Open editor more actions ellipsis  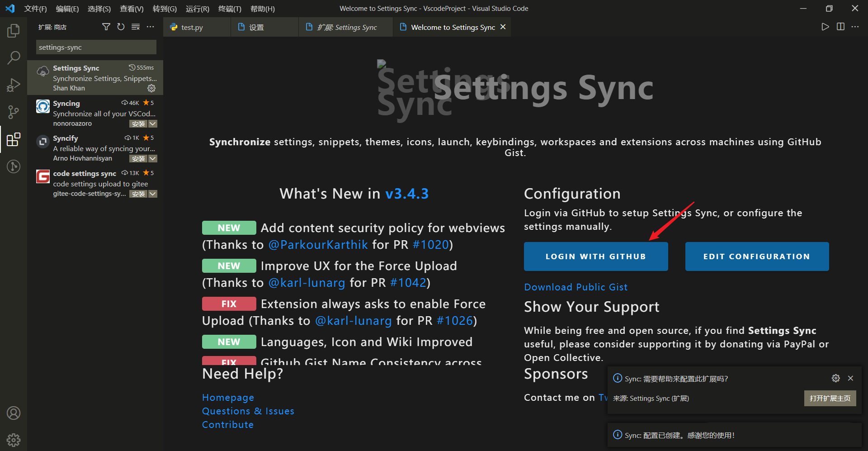[x=855, y=27]
